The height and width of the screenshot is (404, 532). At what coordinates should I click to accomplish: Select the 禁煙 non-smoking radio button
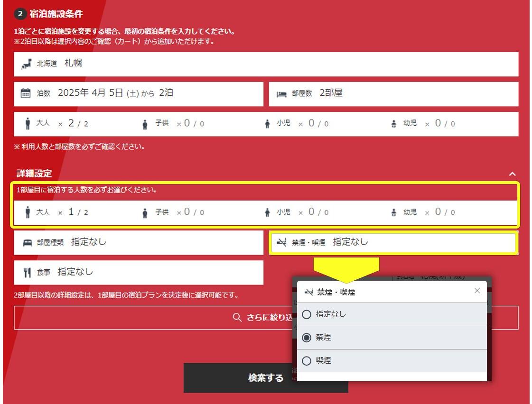pyautogui.click(x=307, y=338)
